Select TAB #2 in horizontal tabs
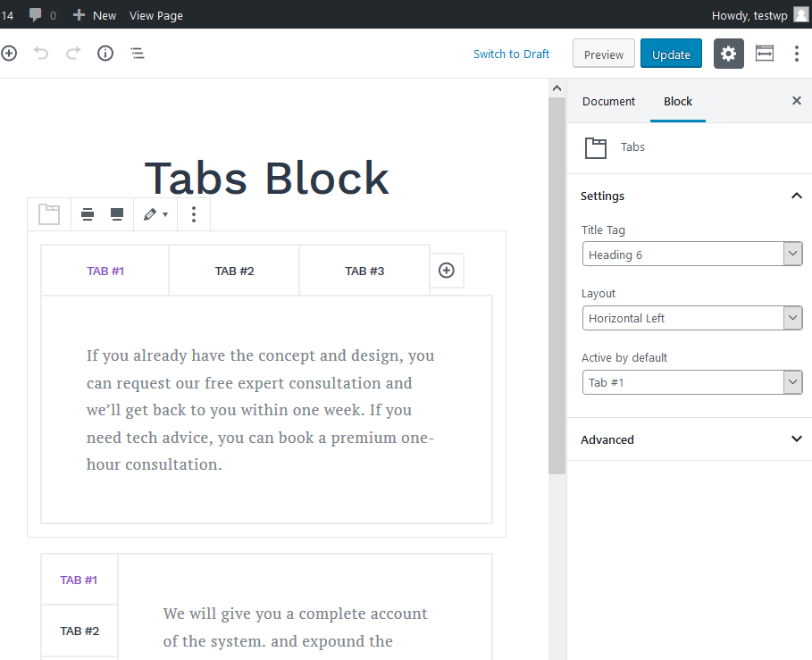Screen dimensions: 812x660 [234, 271]
